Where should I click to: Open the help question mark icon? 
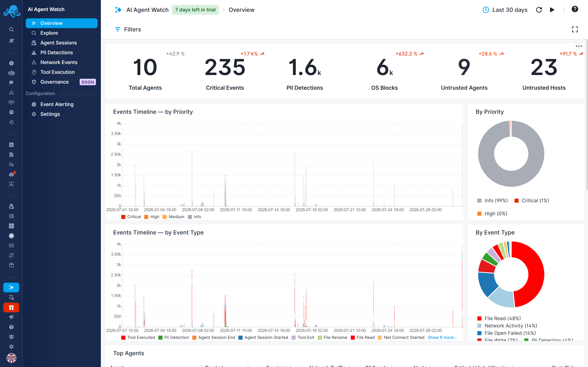coord(575,9)
